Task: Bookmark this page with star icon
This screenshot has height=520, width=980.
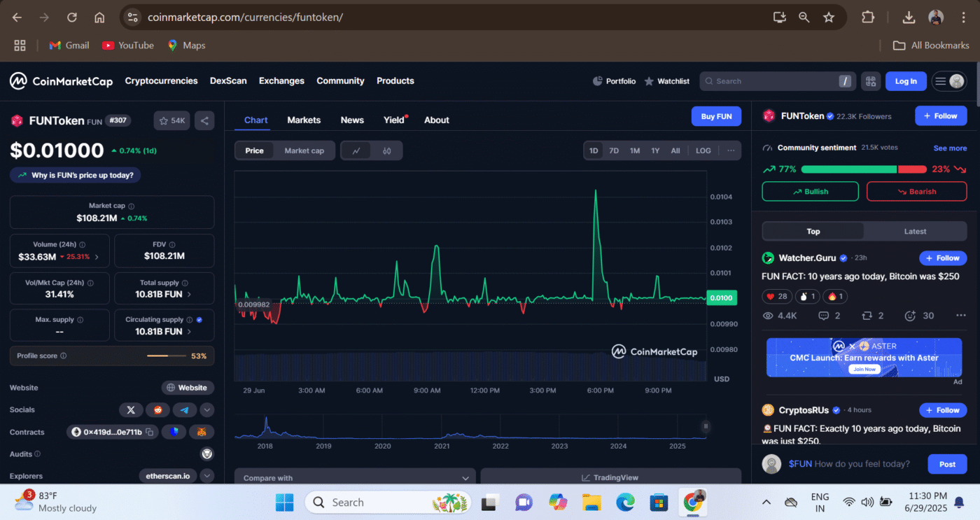Action: pyautogui.click(x=829, y=17)
